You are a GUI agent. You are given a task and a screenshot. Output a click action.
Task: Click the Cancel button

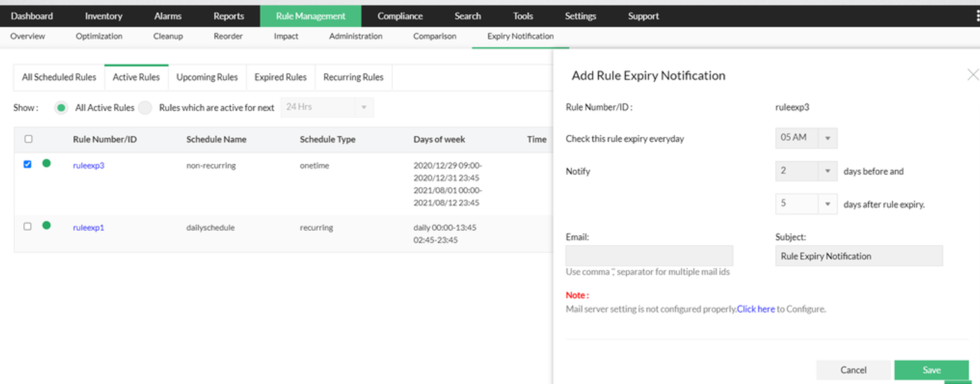853,370
